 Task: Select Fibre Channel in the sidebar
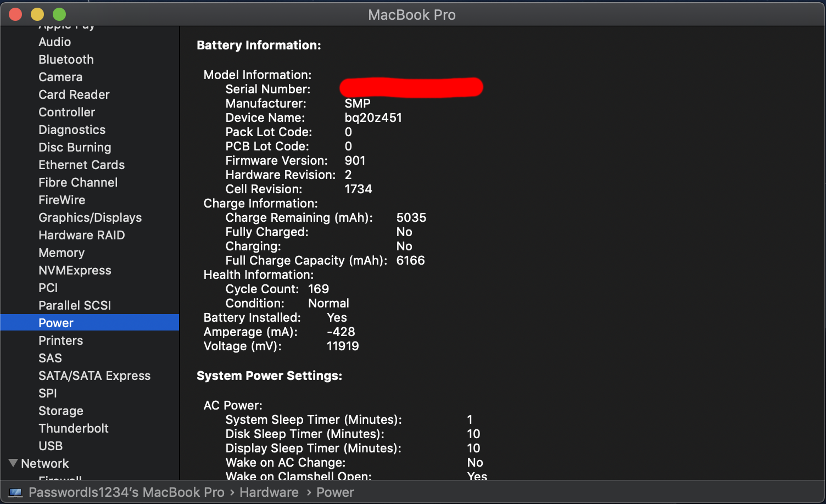[78, 182]
